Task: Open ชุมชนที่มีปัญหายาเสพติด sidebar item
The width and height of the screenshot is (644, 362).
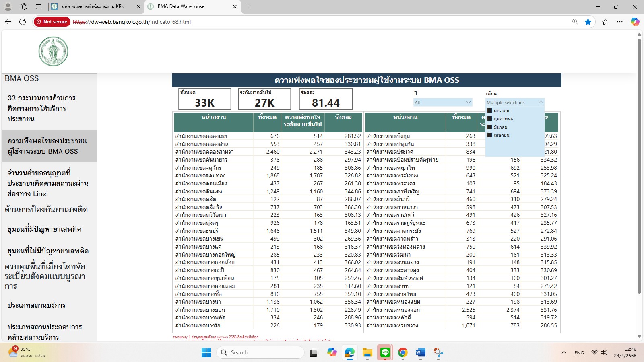Action: [x=49, y=229]
